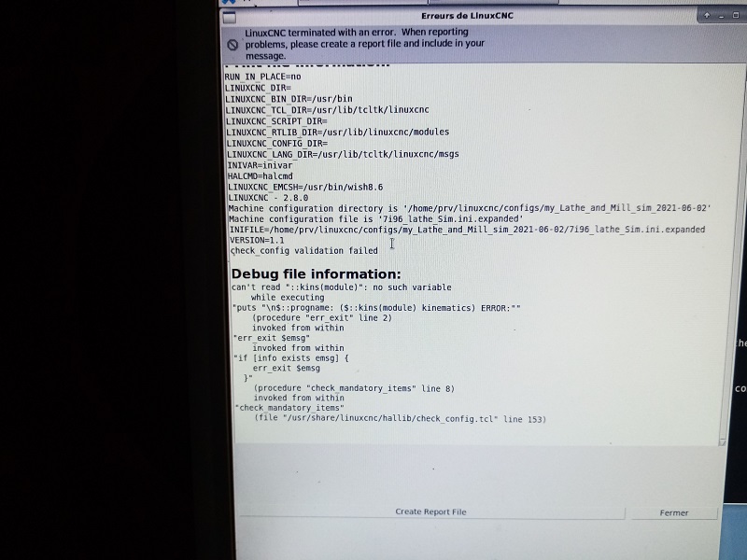The height and width of the screenshot is (560, 747).
Task: Select the LINUXCNC_RTLIB_DIR modules path line
Action: pyautogui.click(x=338, y=132)
